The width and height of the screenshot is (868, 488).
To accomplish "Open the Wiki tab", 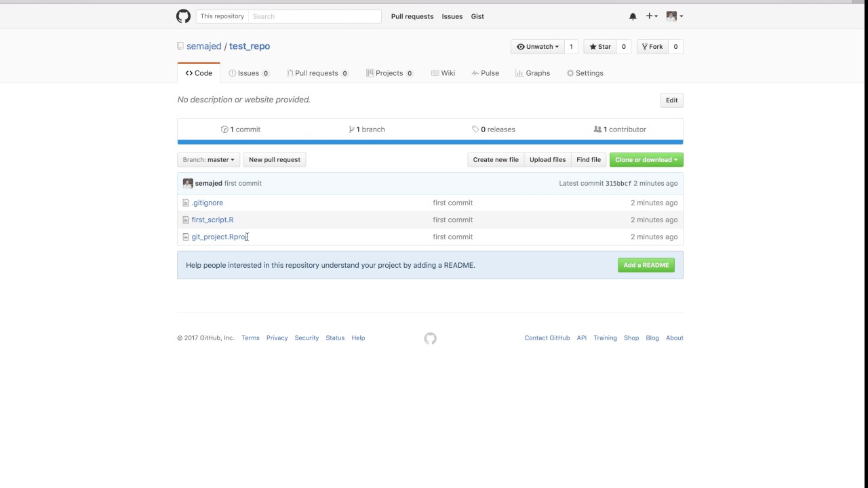I will pos(443,73).
